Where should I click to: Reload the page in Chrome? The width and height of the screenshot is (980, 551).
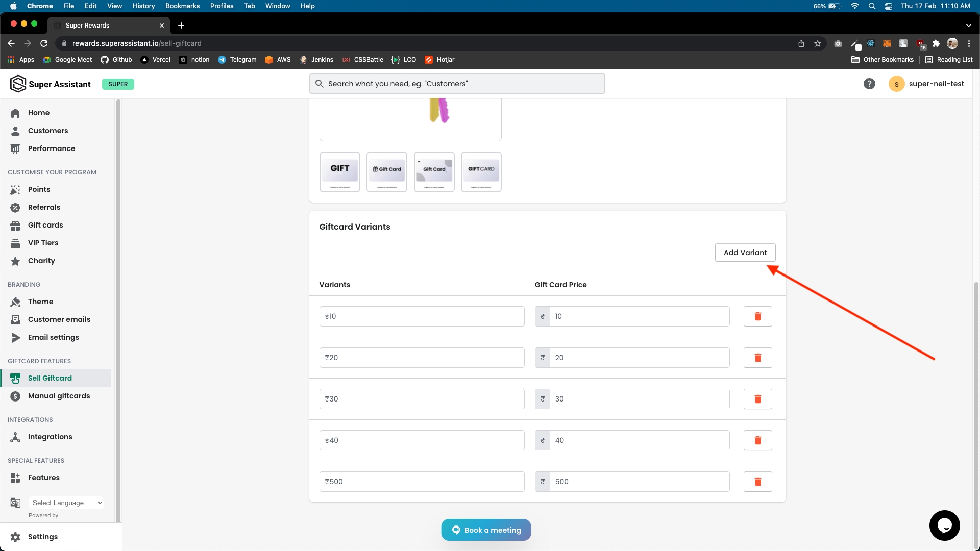[44, 43]
